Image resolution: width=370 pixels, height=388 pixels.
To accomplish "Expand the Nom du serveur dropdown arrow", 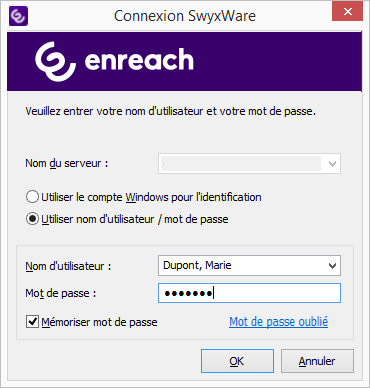I will (332, 164).
